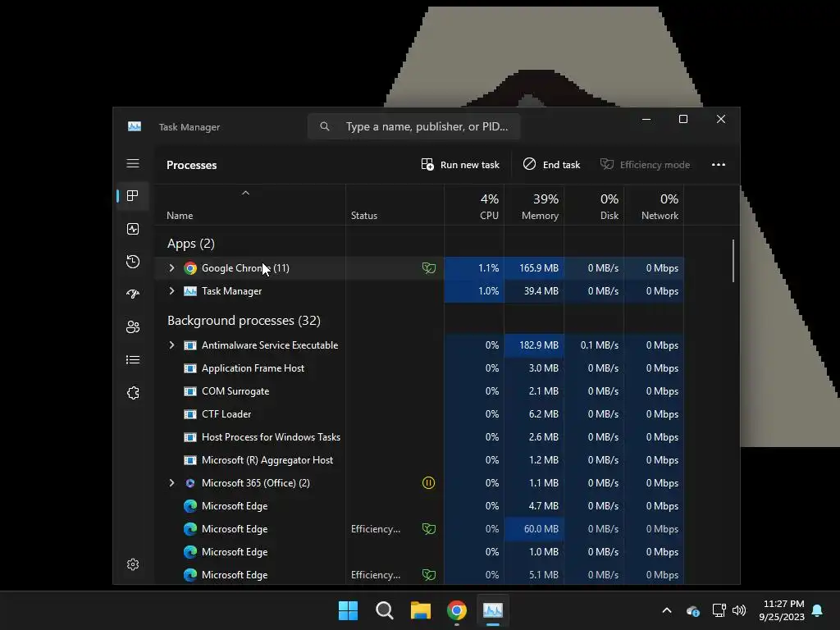The image size is (840, 630).
Task: Click the Google Chrome process icon
Action: tap(190, 268)
